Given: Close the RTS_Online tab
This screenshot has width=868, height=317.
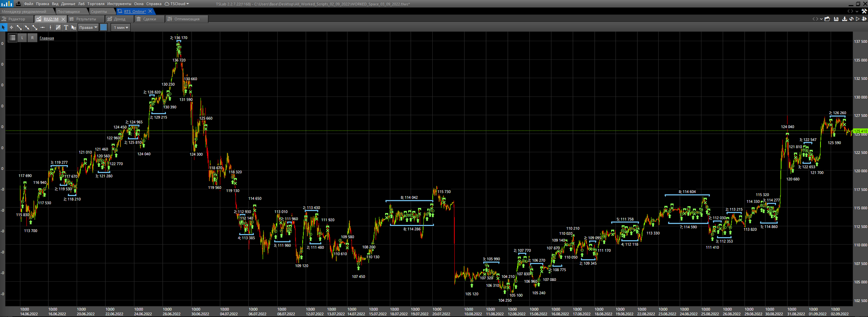Looking at the screenshot, I should coord(150,11).
